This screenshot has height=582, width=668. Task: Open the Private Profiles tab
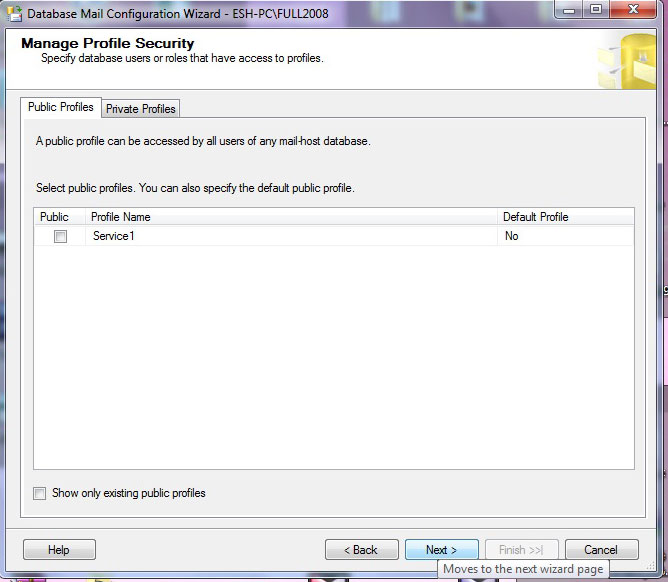(141, 108)
